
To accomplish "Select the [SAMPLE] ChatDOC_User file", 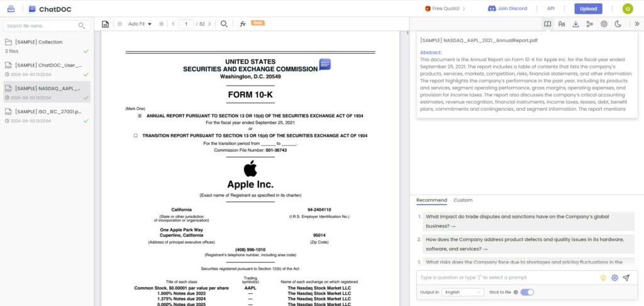I will (x=47, y=69).
